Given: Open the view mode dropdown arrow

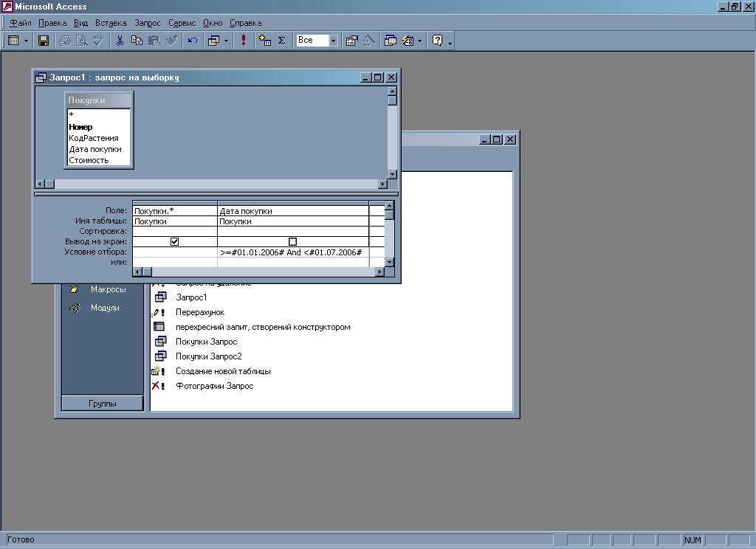Looking at the screenshot, I should [x=26, y=41].
